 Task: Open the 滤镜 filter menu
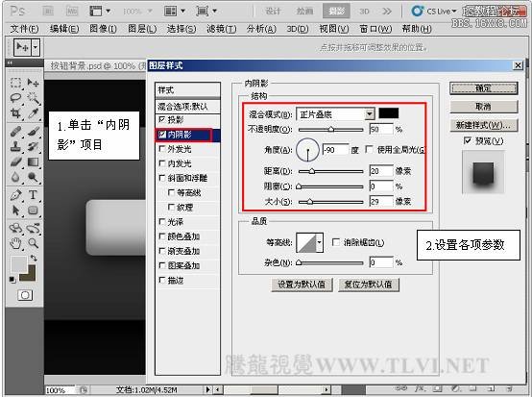(221, 29)
